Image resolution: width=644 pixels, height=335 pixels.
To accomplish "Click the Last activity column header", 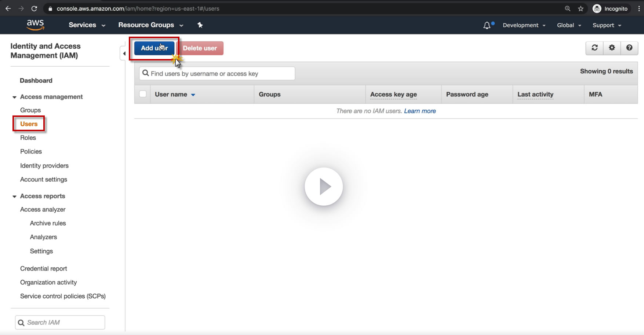I will click(x=535, y=95).
